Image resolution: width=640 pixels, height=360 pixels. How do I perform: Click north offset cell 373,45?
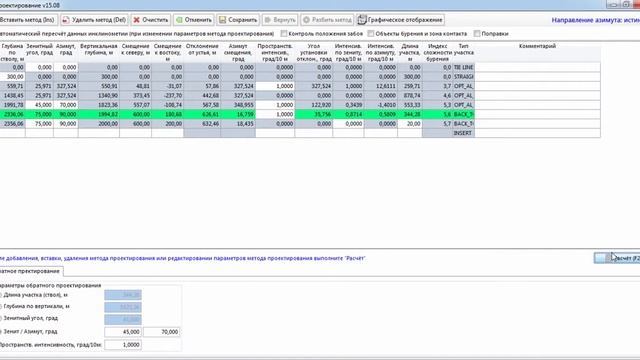click(x=136, y=96)
